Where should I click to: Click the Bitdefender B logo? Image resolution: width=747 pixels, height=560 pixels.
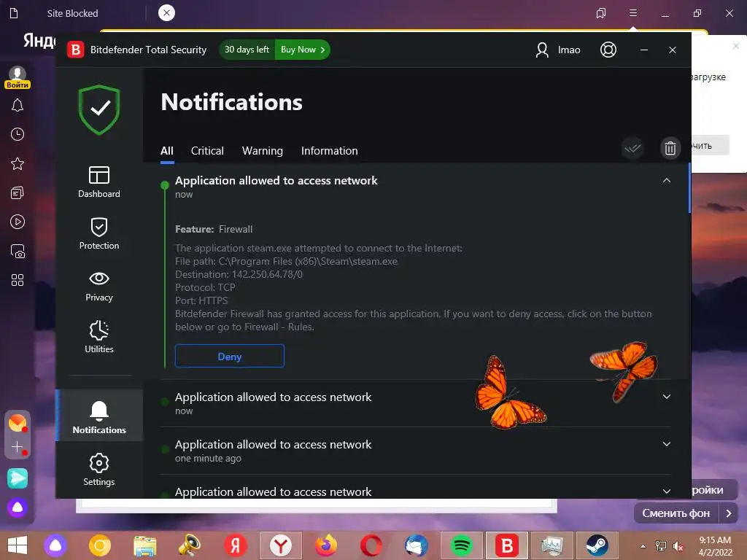pos(75,50)
